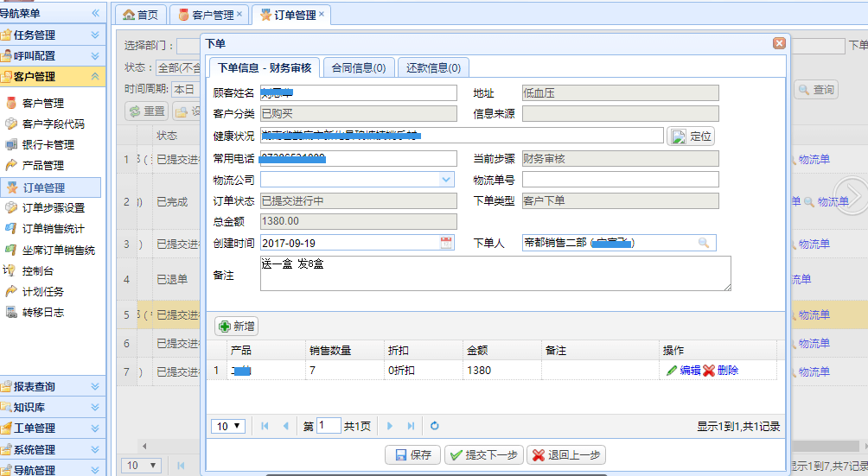Click the calendar icon beside 创建时间
Viewport: 868px width, 476px height.
click(x=446, y=244)
